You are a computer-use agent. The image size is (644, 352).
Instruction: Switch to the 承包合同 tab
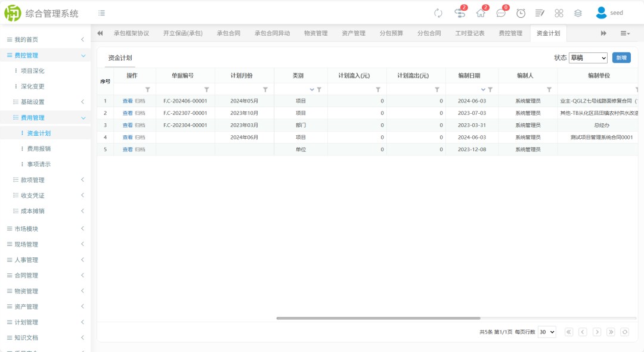pyautogui.click(x=228, y=33)
